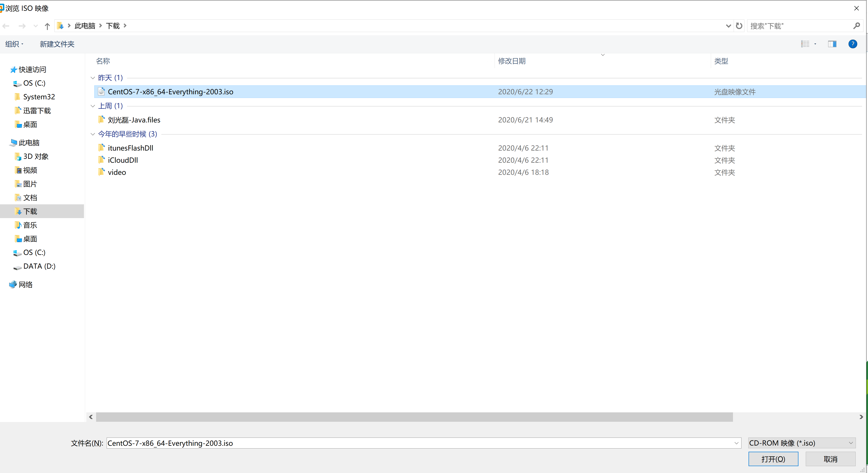The image size is (868, 473).
Task: Open the 3D Objects folder in sidebar
Action: coord(35,156)
